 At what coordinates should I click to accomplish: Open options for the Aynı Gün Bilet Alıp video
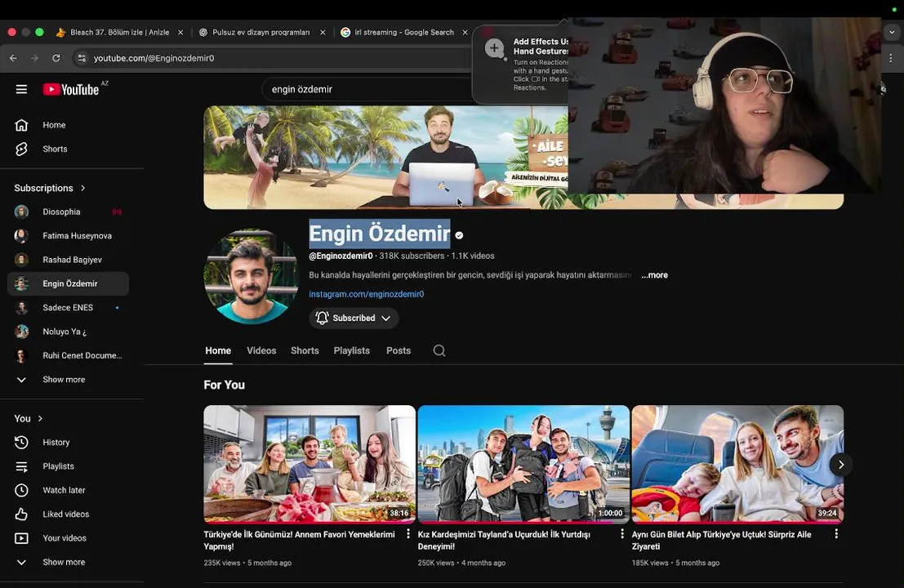(836, 534)
